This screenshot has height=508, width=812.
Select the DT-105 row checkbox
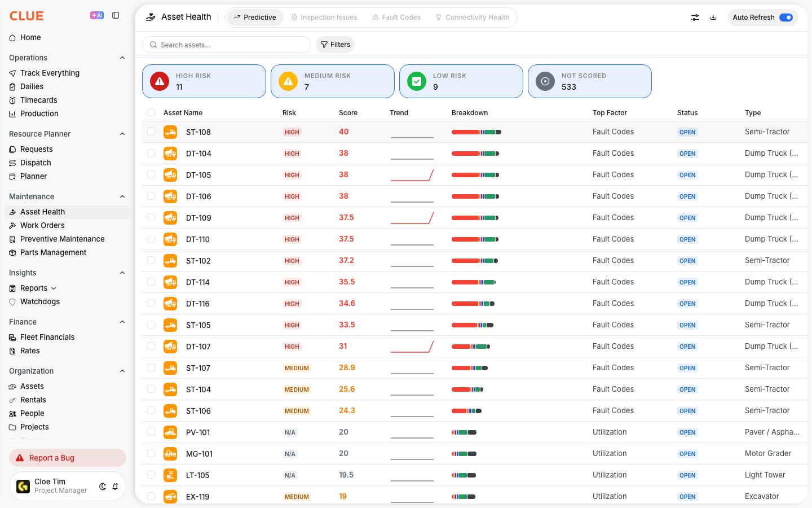pyautogui.click(x=151, y=174)
